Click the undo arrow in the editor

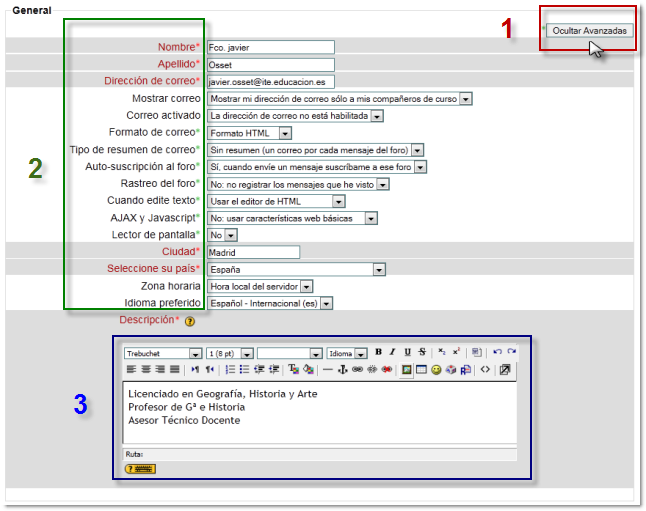[x=497, y=352]
